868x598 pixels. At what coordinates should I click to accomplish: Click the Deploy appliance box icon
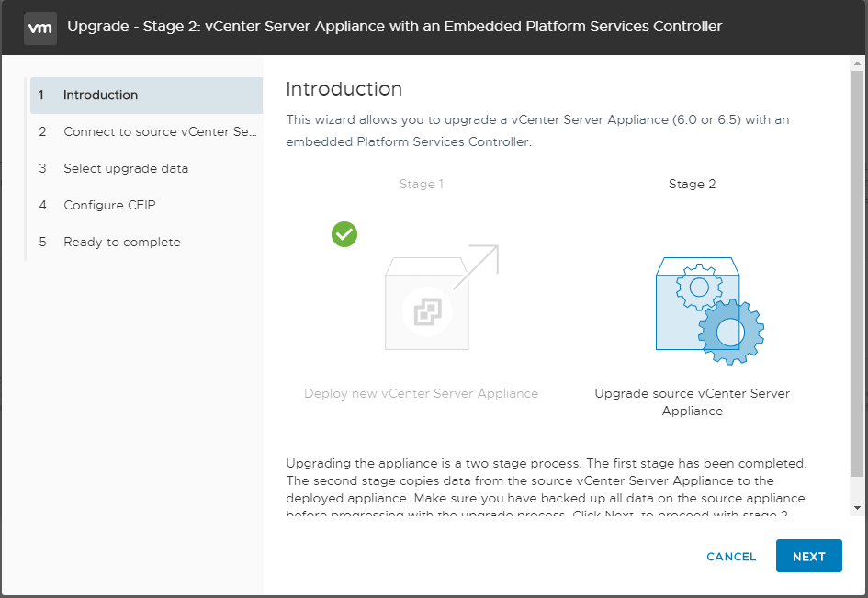click(x=442, y=298)
